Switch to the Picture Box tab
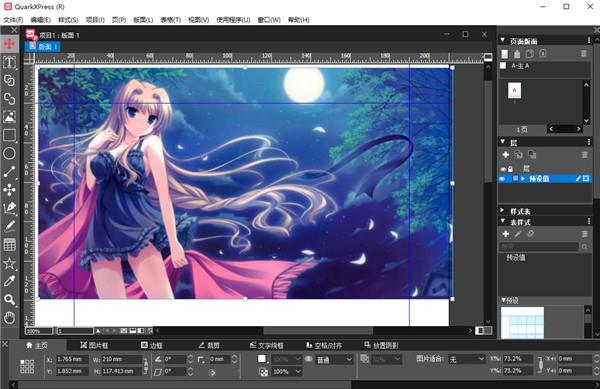The width and height of the screenshot is (600, 389). (94, 345)
